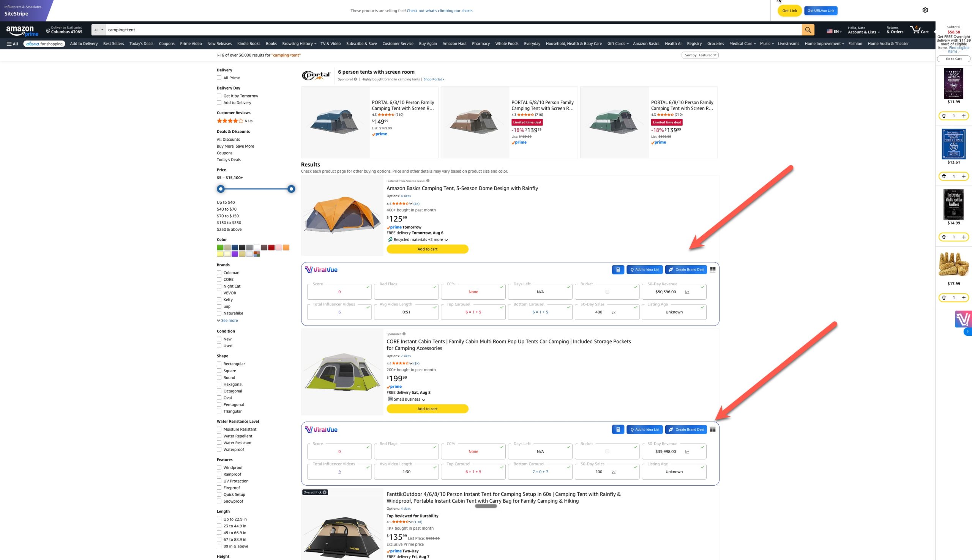Check the New condition filter
The image size is (972, 560).
(219, 339)
